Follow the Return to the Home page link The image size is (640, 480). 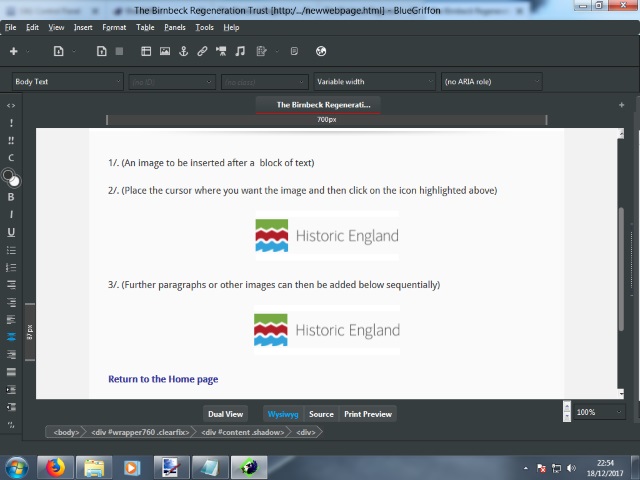pyautogui.click(x=163, y=379)
